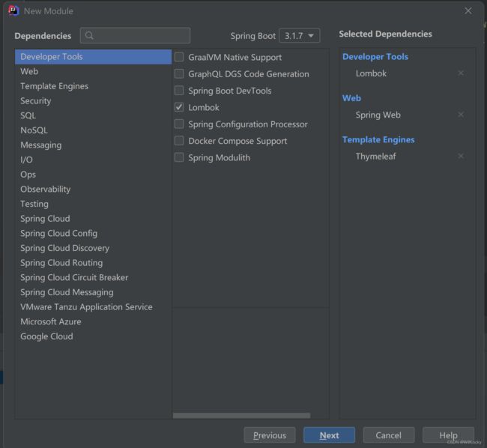
Task: Select the Security category
Action: (x=93, y=101)
